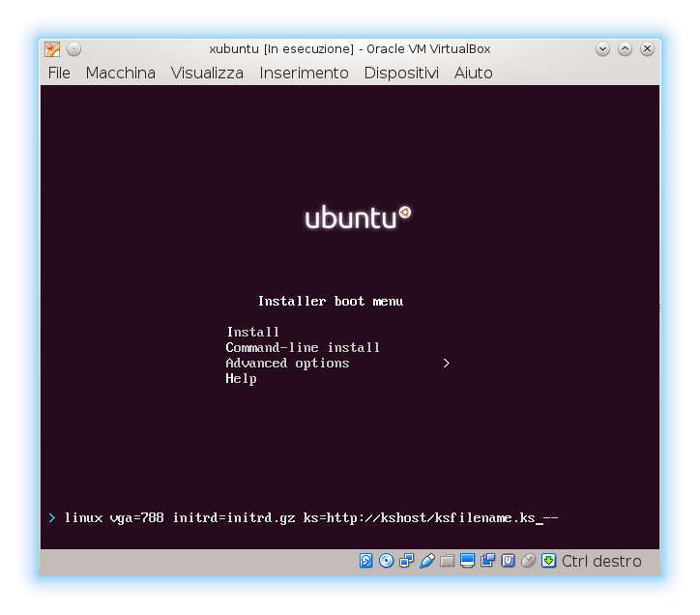
Task: Click the xubuntu VirtualBox window title
Action: point(350,48)
